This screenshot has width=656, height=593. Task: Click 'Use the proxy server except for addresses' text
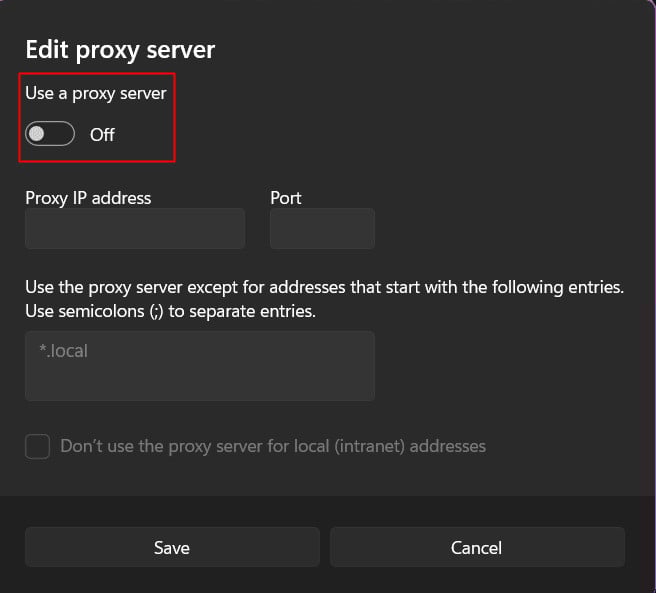(x=324, y=287)
